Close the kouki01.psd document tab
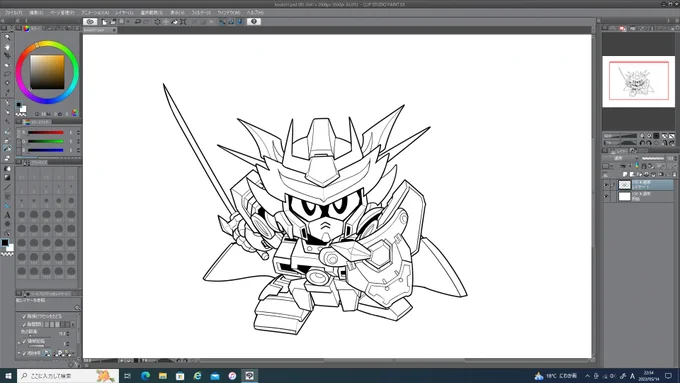 [114, 30]
